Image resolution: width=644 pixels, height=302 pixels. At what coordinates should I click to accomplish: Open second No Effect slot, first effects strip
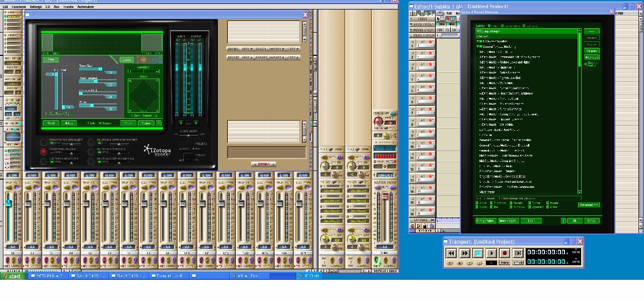(x=332, y=201)
